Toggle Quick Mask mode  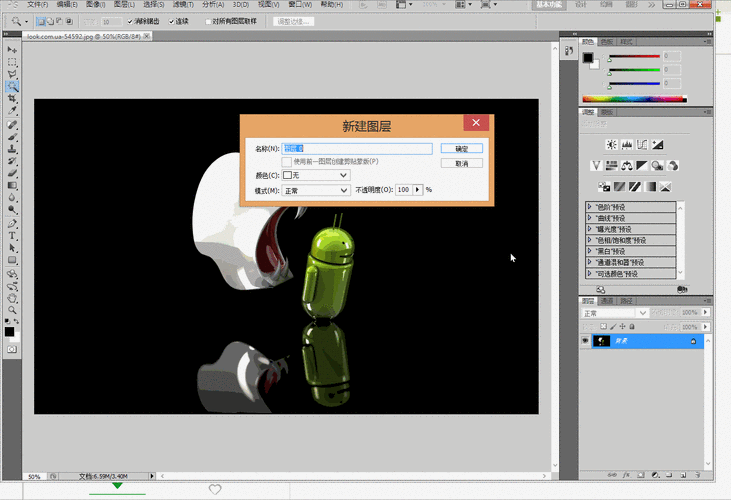click(12, 349)
